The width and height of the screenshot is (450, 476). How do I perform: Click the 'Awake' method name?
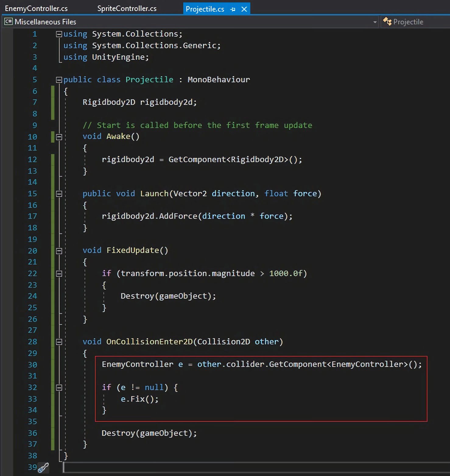click(x=118, y=136)
